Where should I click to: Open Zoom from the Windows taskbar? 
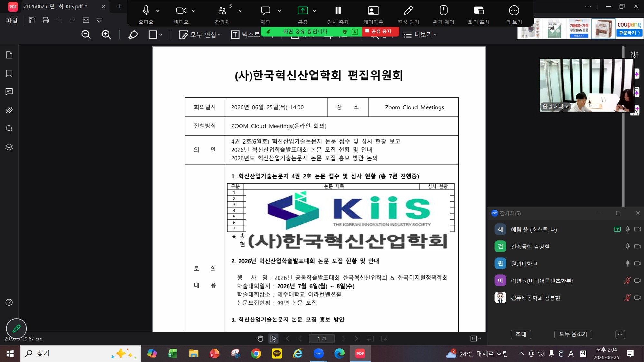318,353
